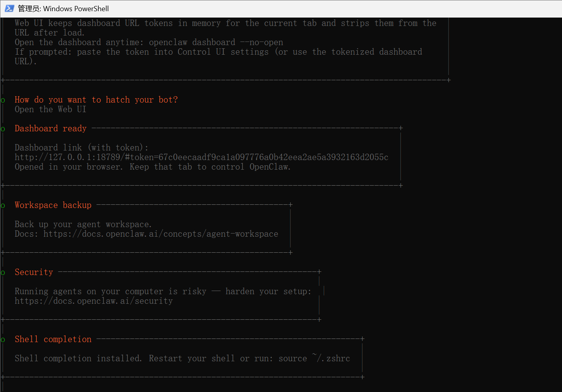Image resolution: width=562 pixels, height=392 pixels.
Task: Click the 'Opened in your browser' message line
Action: [153, 167]
